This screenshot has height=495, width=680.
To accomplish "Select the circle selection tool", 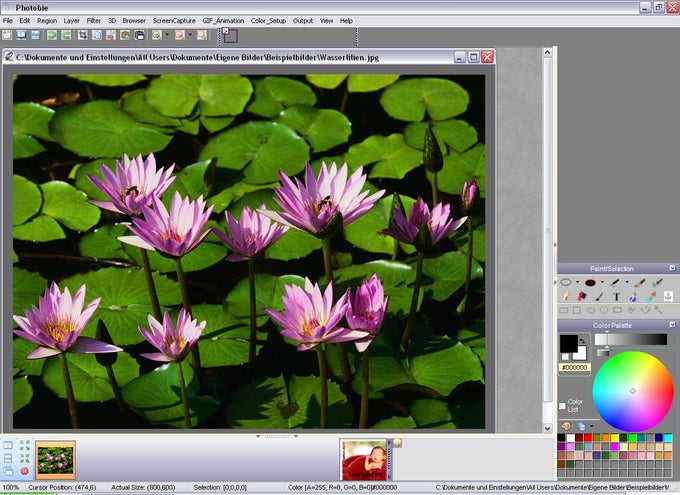I will pyautogui.click(x=604, y=310).
